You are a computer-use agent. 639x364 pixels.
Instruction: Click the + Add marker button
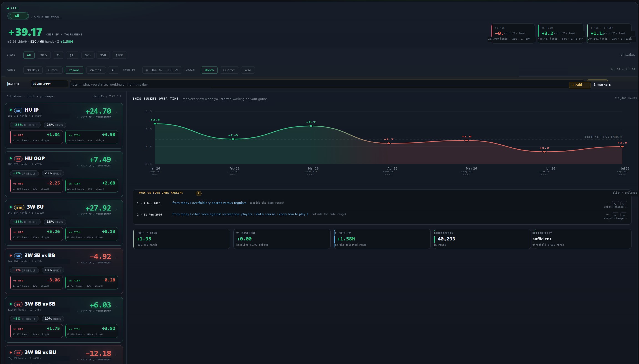tap(579, 85)
